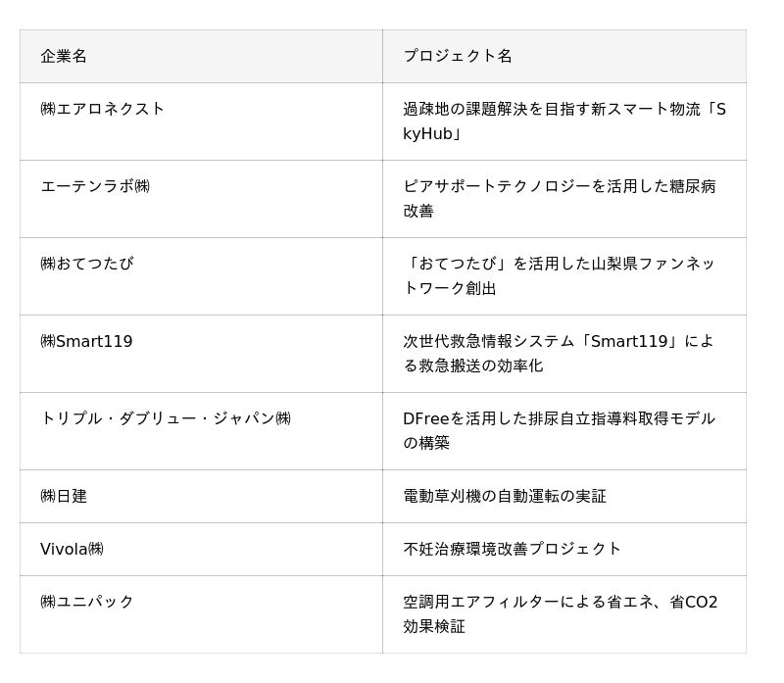Click the プロジェクト名 column header
The width and height of the screenshot is (784, 683).
[458, 56]
